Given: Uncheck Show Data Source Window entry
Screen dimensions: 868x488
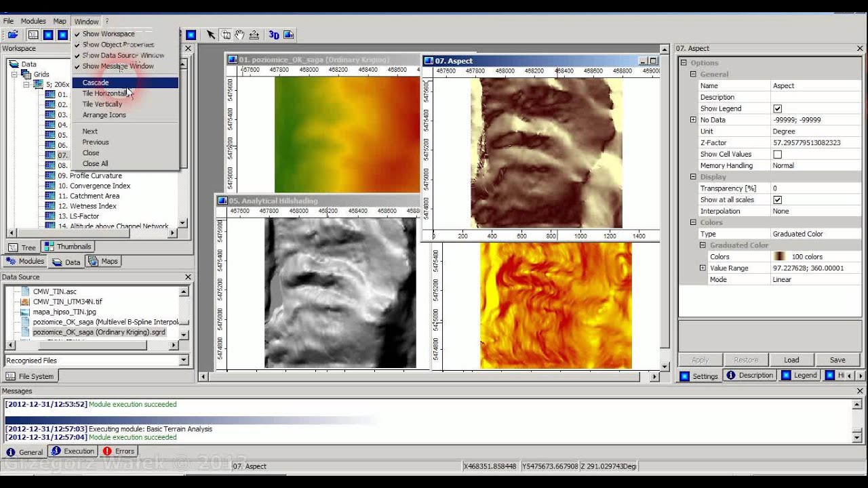Looking at the screenshot, I should coord(125,56).
